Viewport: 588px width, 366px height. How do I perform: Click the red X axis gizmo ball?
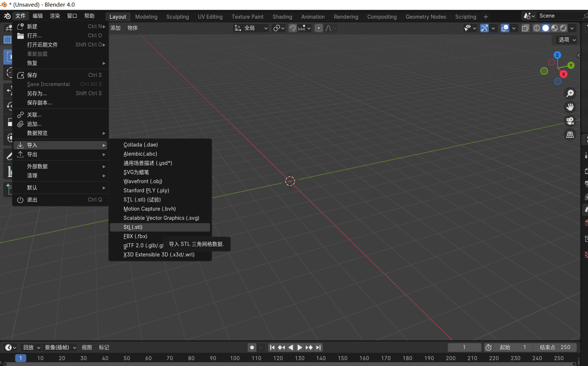pyautogui.click(x=564, y=74)
